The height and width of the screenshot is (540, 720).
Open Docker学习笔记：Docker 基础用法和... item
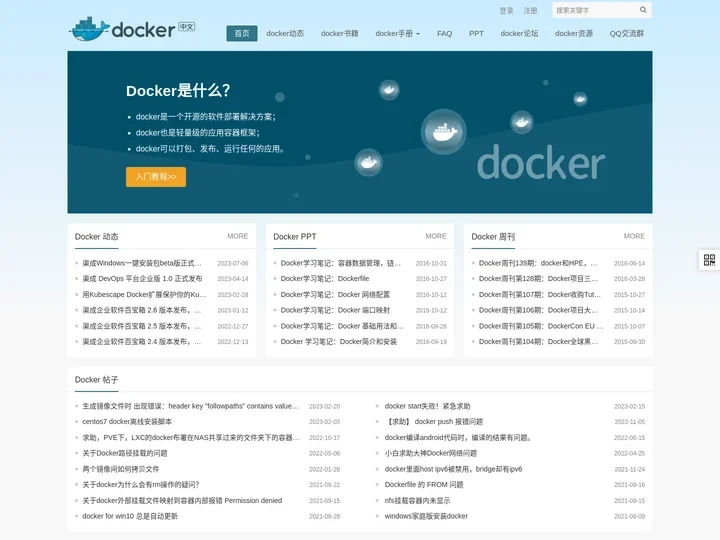[x=342, y=326]
